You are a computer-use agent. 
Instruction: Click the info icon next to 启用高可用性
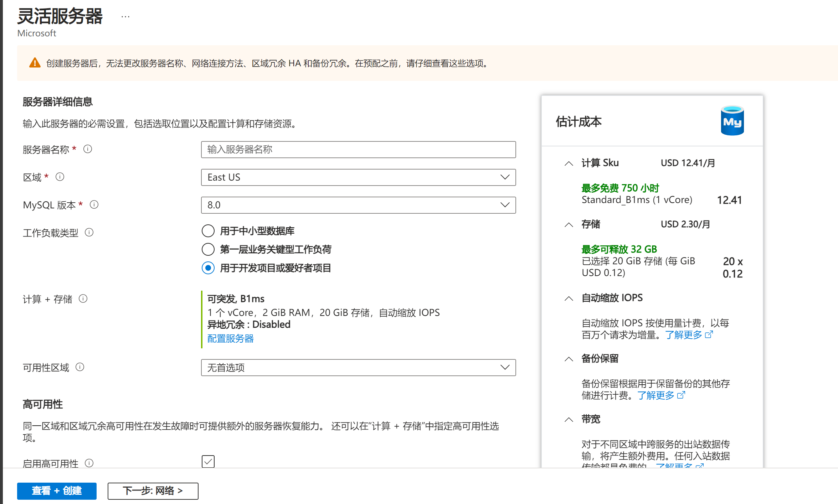point(89,463)
